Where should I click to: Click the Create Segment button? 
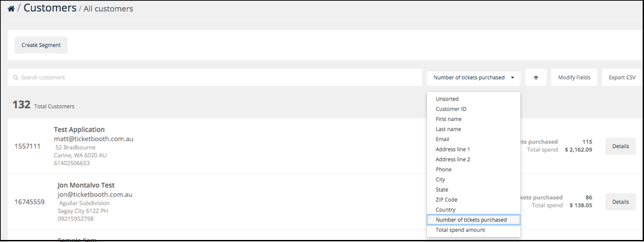pyautogui.click(x=41, y=45)
